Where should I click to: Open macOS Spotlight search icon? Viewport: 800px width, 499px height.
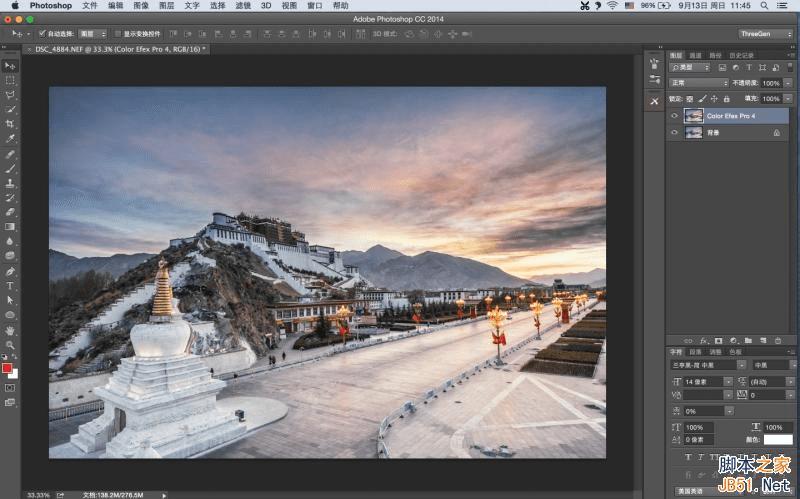click(764, 6)
